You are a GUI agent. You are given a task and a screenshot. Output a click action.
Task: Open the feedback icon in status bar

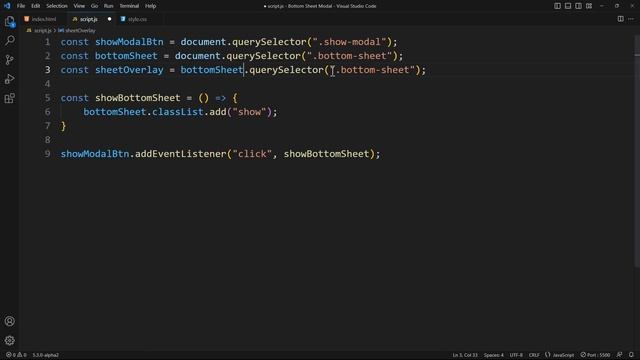tap(620, 355)
